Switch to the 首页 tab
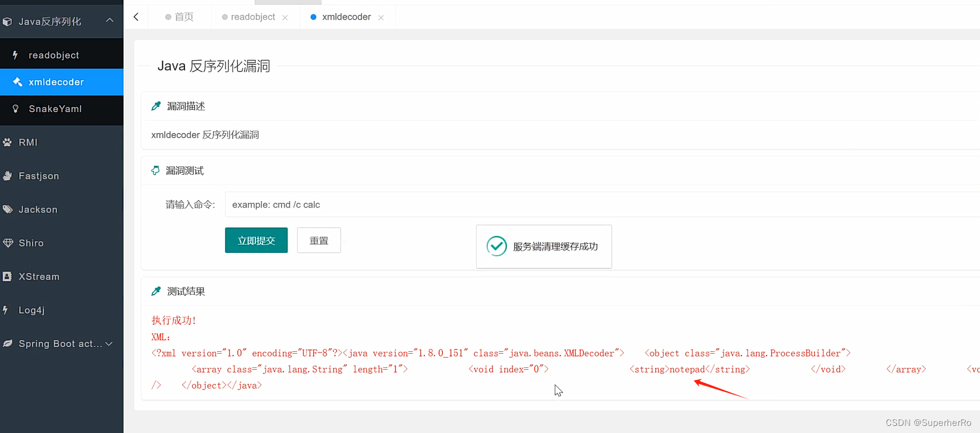Image resolution: width=980 pixels, height=433 pixels. tap(180, 17)
